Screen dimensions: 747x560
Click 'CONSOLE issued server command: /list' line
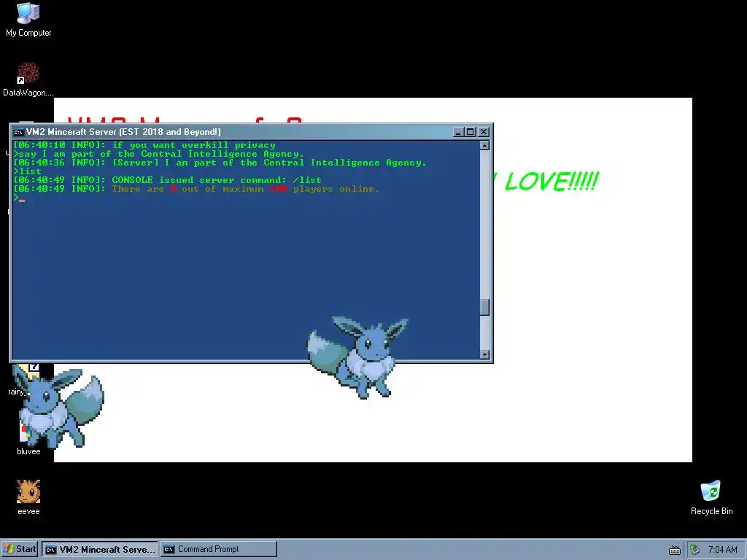(167, 180)
